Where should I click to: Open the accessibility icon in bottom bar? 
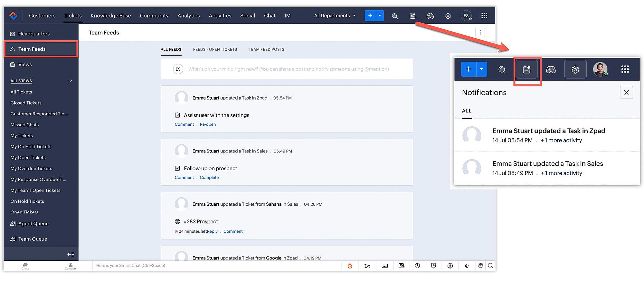pyautogui.click(x=450, y=266)
